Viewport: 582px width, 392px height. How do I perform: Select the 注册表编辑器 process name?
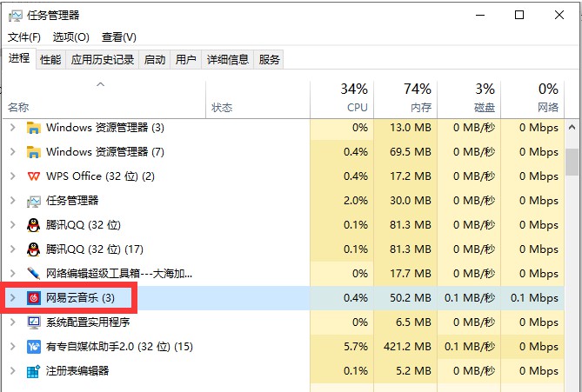coord(77,371)
